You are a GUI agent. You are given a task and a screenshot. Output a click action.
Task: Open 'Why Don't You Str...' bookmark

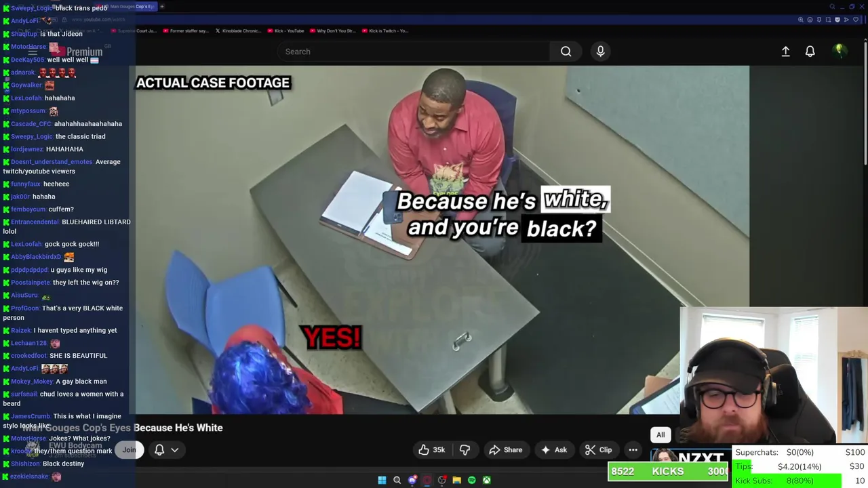coord(332,30)
